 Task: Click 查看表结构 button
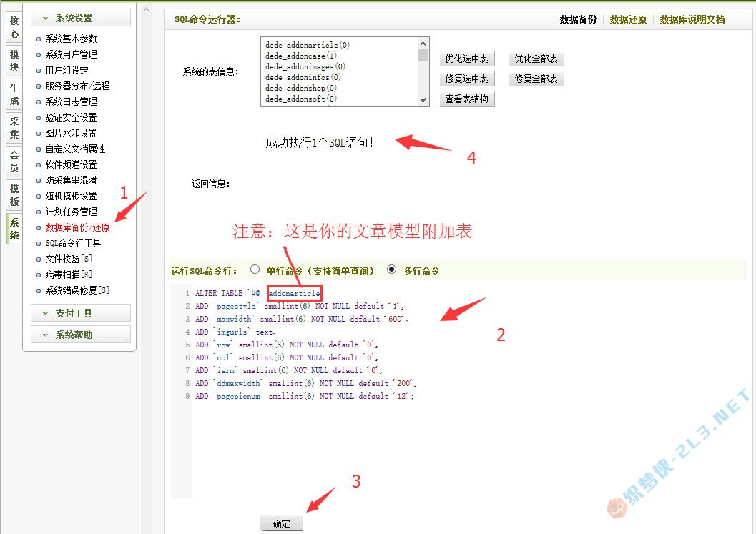466,99
